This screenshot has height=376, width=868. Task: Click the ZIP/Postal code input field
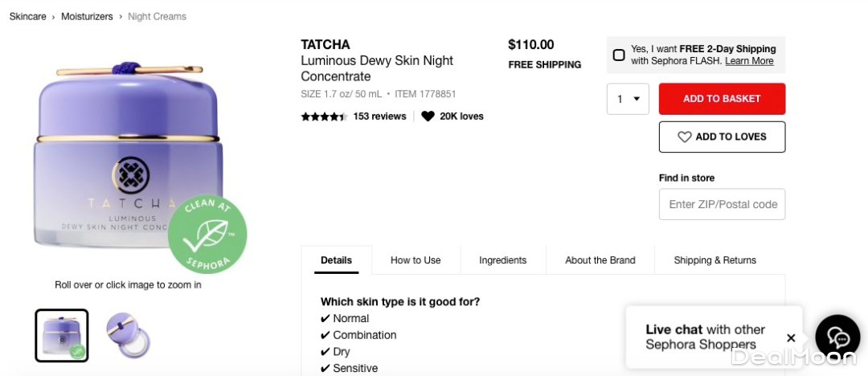point(722,204)
